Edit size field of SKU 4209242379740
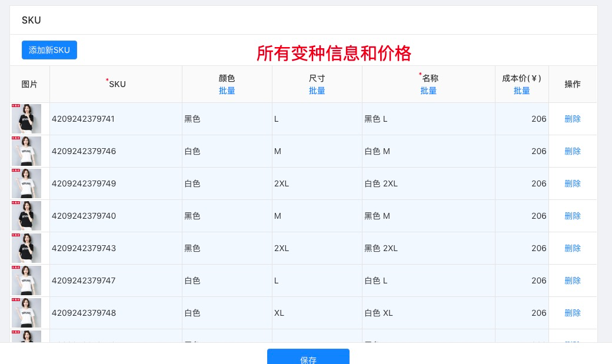This screenshot has width=612, height=364. [317, 216]
